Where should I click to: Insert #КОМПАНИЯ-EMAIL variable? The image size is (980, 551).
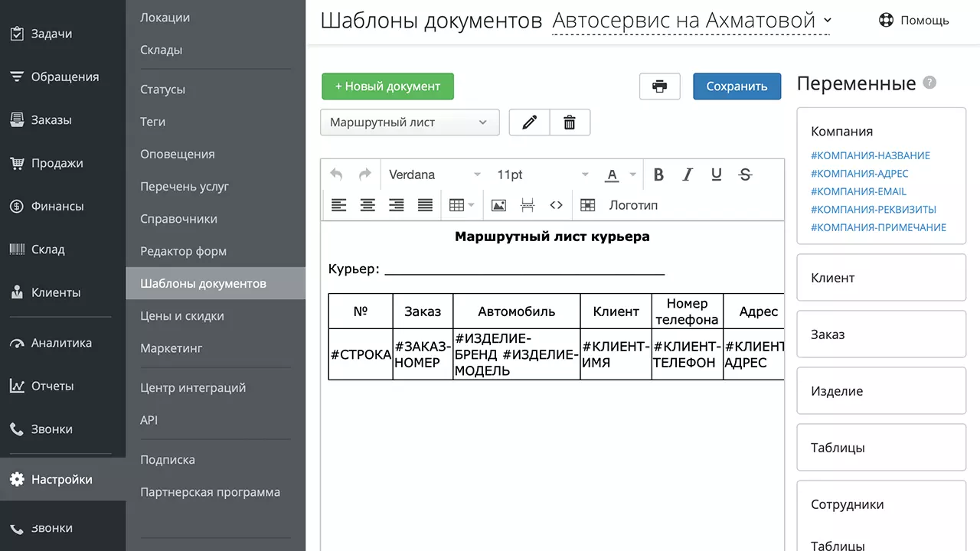coord(858,191)
